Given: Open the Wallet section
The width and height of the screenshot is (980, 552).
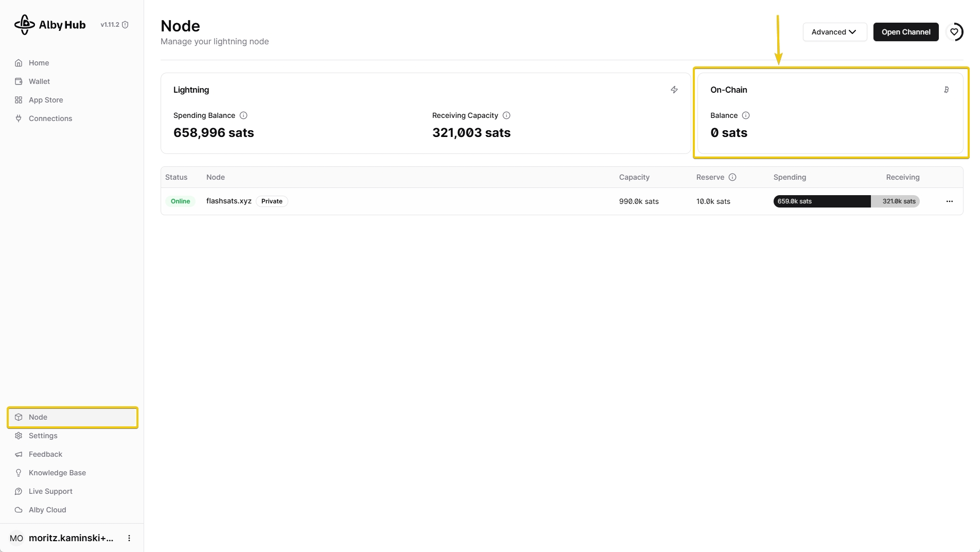Looking at the screenshot, I should coord(39,81).
